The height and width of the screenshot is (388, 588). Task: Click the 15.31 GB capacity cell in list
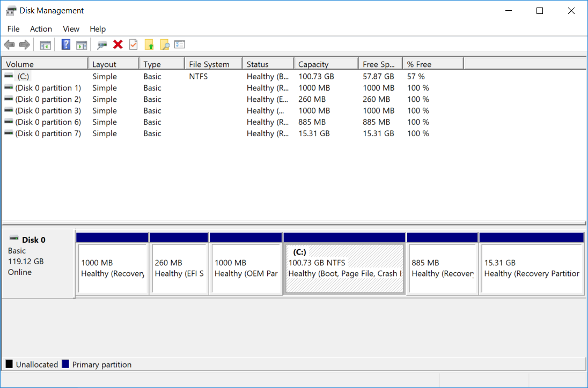coord(314,133)
